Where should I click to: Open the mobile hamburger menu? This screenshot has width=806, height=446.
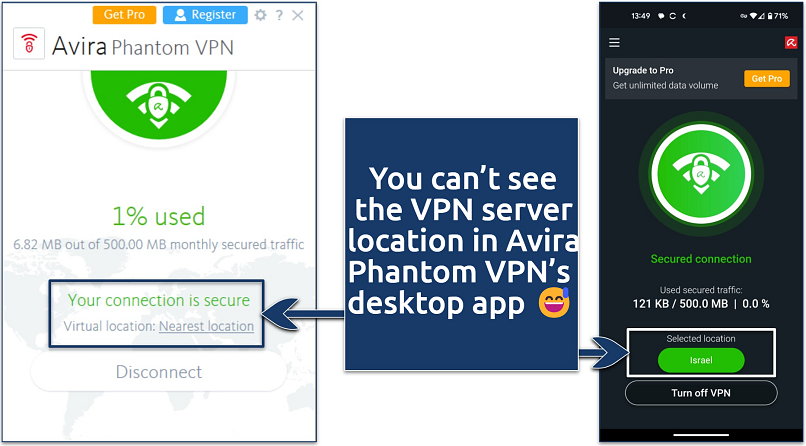(614, 43)
